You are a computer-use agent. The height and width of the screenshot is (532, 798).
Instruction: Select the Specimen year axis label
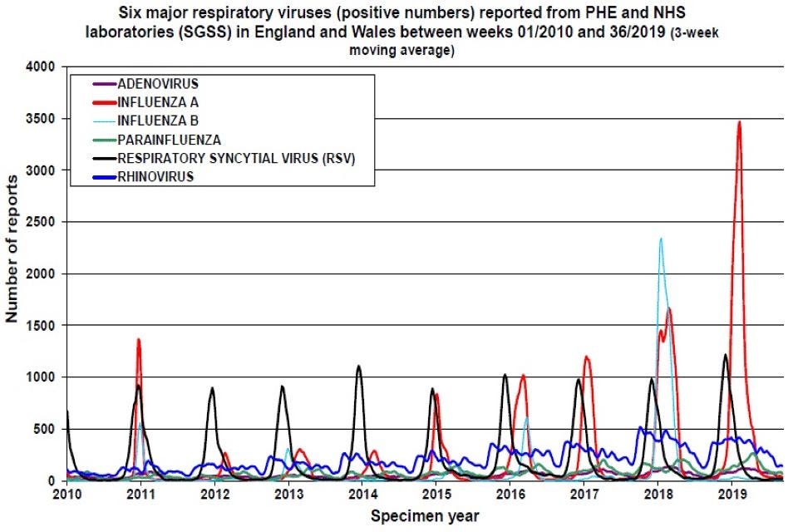tap(426, 515)
